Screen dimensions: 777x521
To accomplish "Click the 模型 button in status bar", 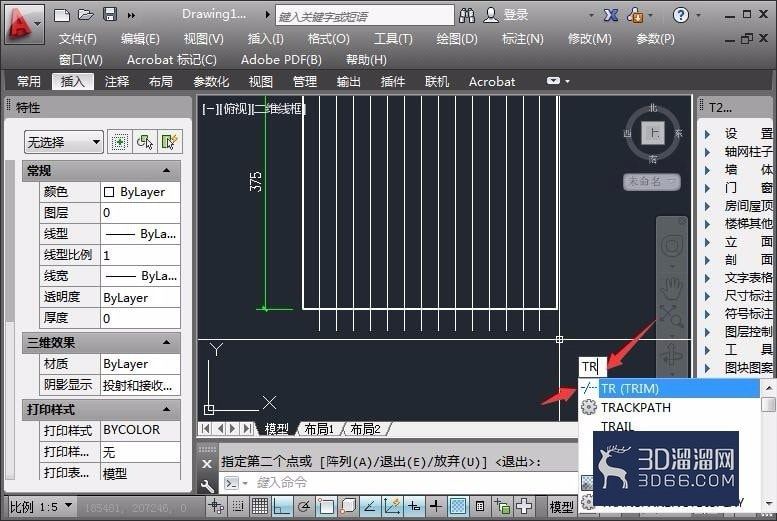I will point(561,507).
